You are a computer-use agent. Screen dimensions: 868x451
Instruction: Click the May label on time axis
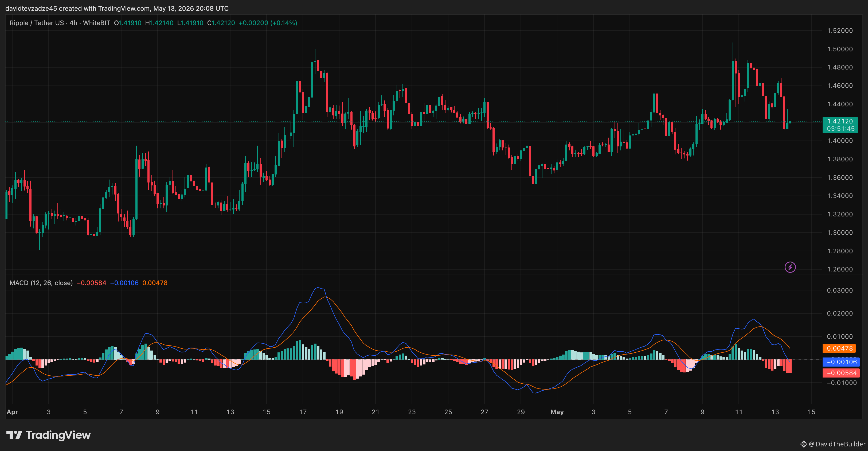(x=557, y=412)
